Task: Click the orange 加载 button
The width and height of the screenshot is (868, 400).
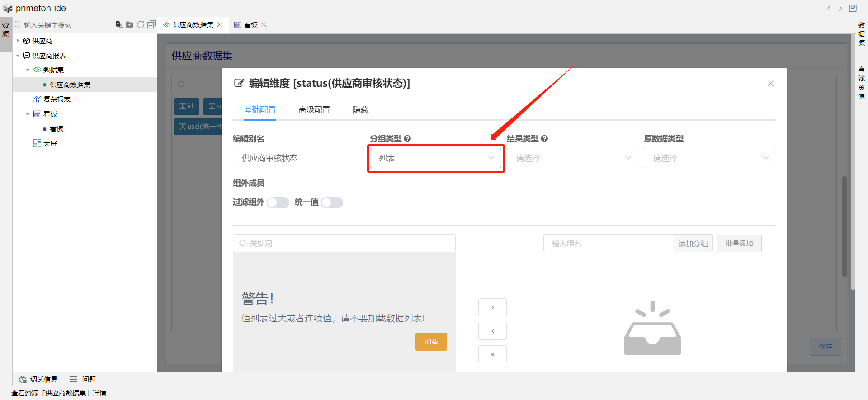Action: [431, 342]
